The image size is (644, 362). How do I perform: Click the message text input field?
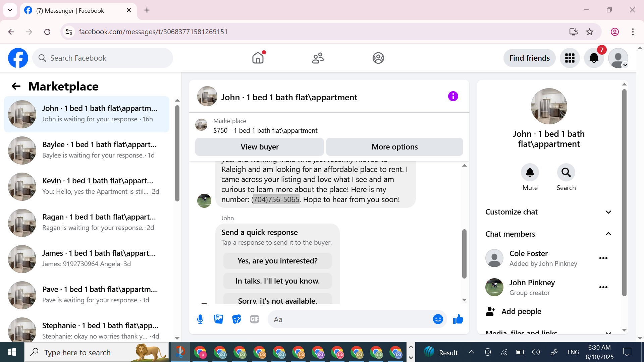(351, 319)
